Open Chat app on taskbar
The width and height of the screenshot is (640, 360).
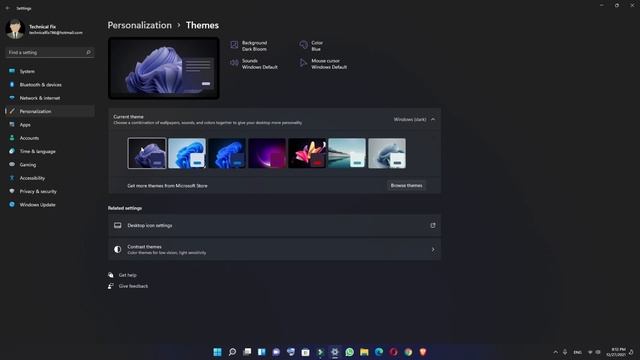click(276, 352)
